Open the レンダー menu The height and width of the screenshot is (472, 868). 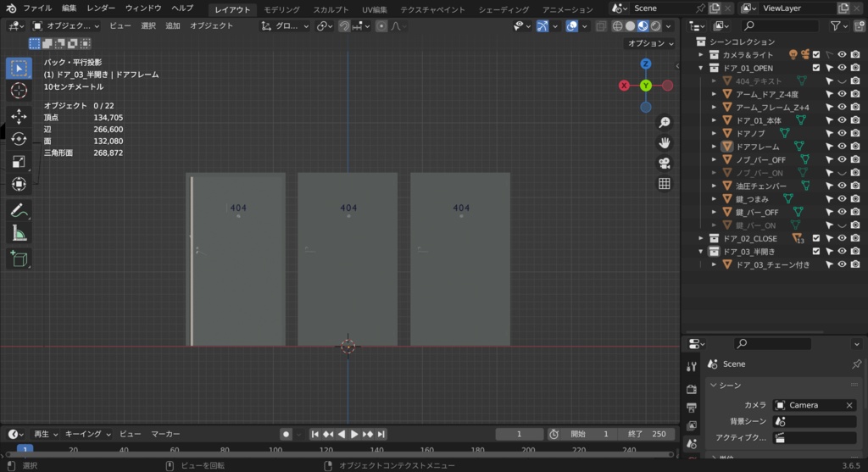click(101, 8)
